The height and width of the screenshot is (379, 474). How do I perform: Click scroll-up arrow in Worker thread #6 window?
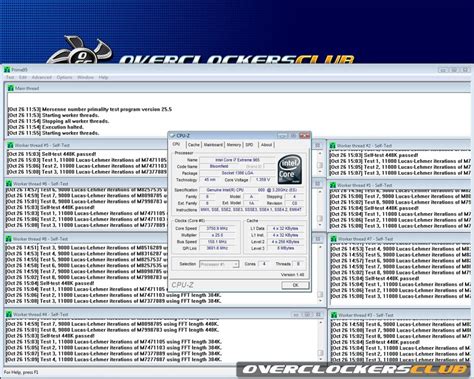[x=320, y=192]
